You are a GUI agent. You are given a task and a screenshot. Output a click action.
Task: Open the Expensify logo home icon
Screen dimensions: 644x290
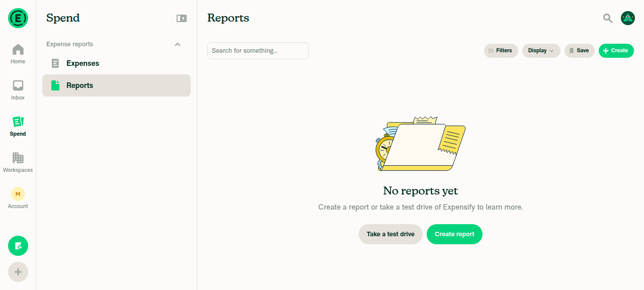tap(18, 18)
